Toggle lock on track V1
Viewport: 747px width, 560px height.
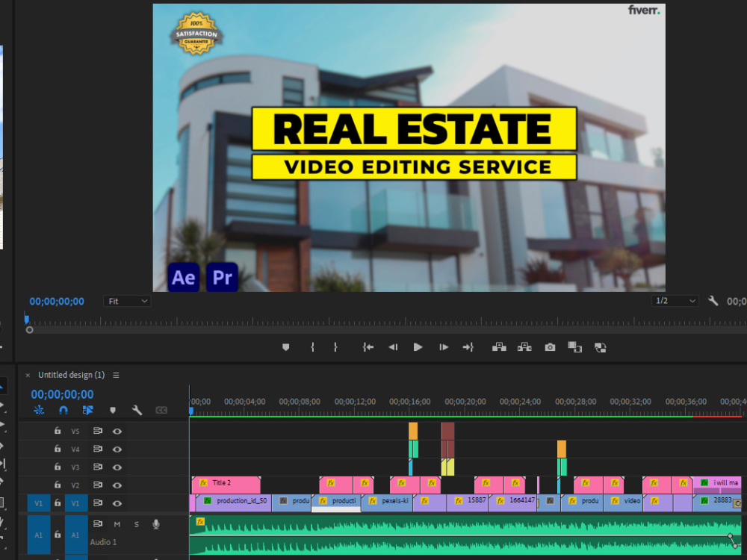pos(58,503)
